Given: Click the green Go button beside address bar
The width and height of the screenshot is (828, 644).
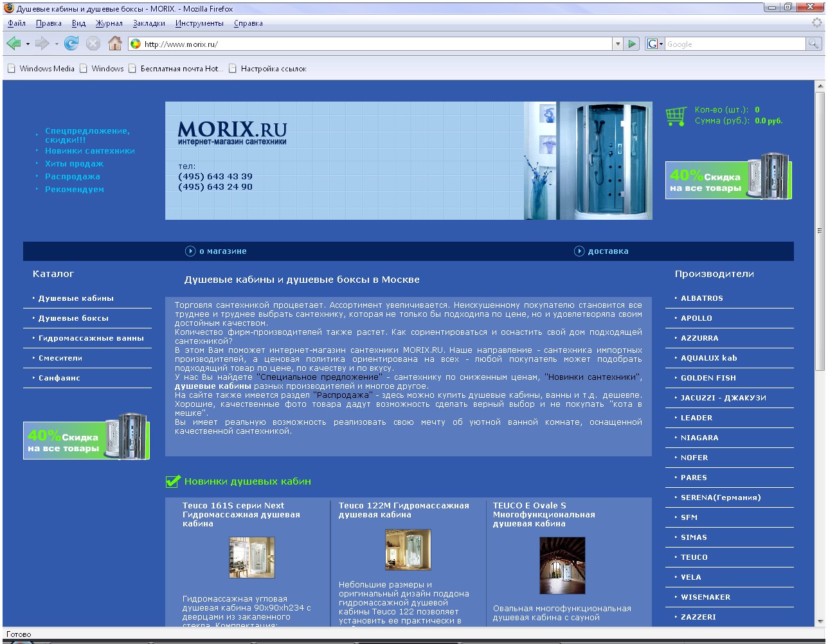Looking at the screenshot, I should 633,44.
